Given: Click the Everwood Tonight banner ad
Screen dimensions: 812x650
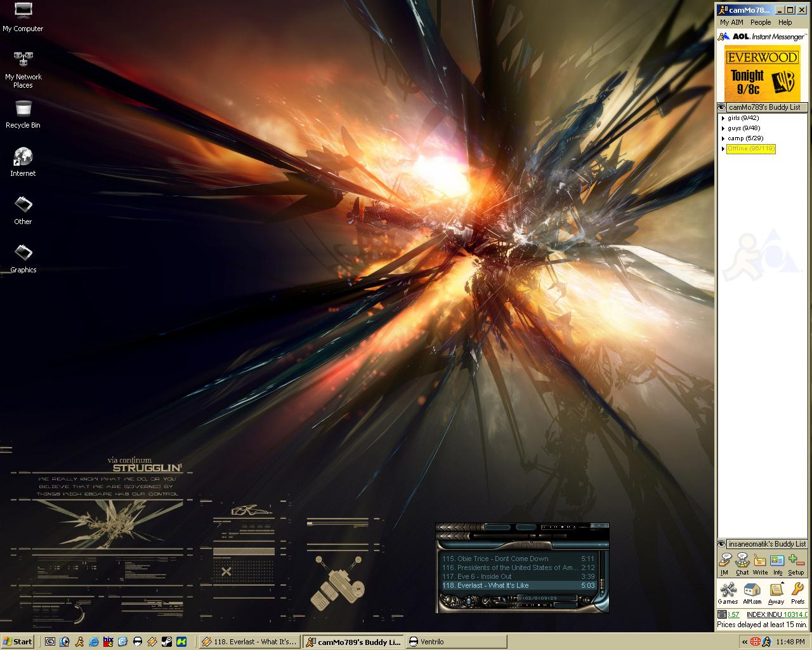Looking at the screenshot, I should [x=762, y=73].
